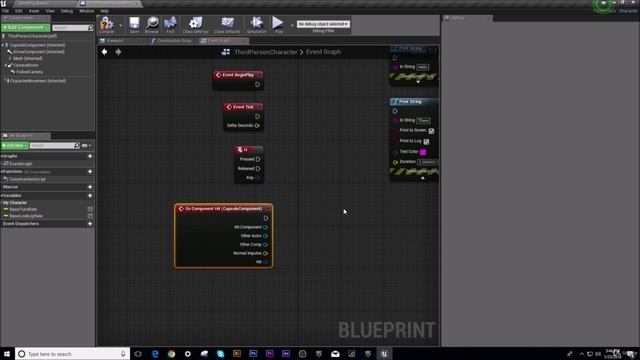Start Play from the toolbar
The image size is (640, 360).
click(x=278, y=24)
